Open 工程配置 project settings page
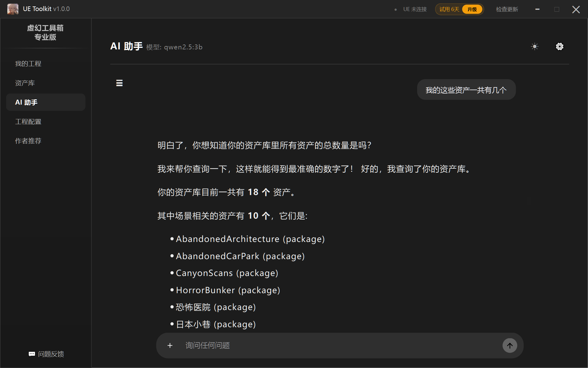 (x=28, y=122)
